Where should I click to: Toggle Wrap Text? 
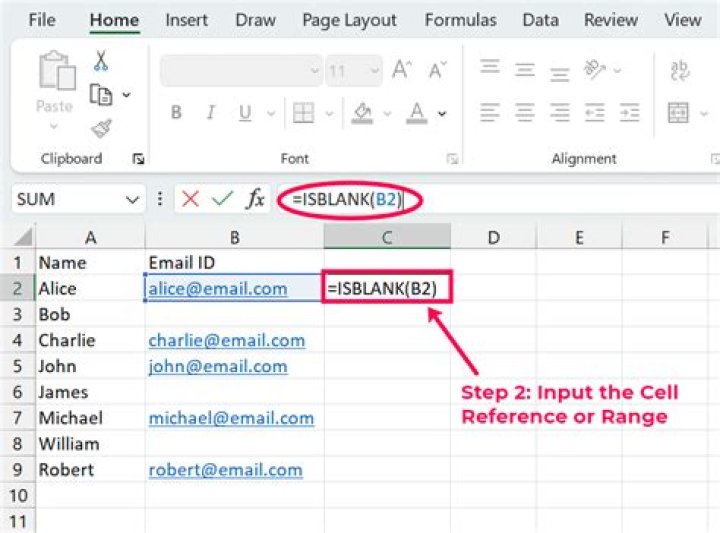click(x=679, y=71)
